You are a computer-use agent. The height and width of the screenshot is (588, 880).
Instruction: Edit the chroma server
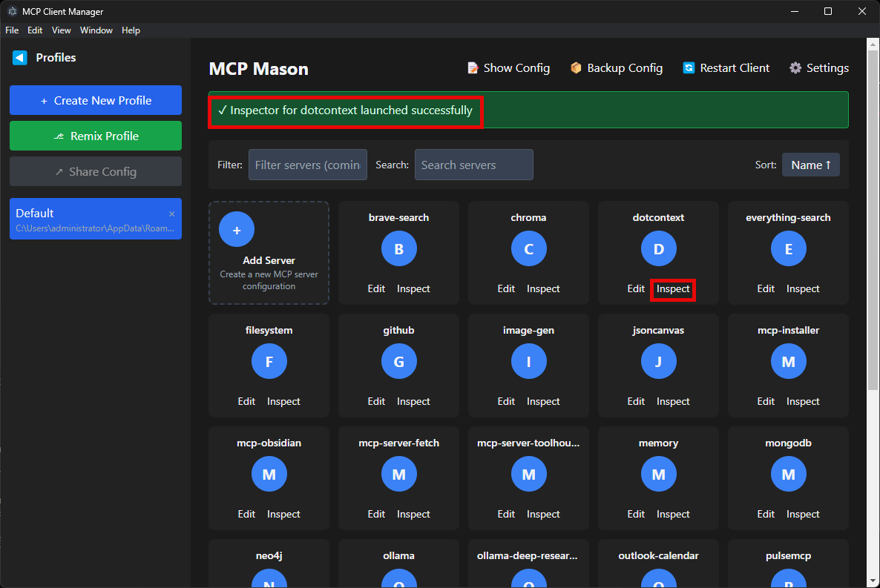click(506, 288)
